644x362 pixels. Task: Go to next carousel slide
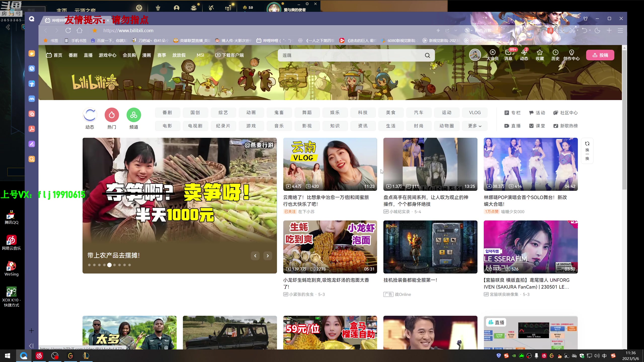tap(268, 256)
